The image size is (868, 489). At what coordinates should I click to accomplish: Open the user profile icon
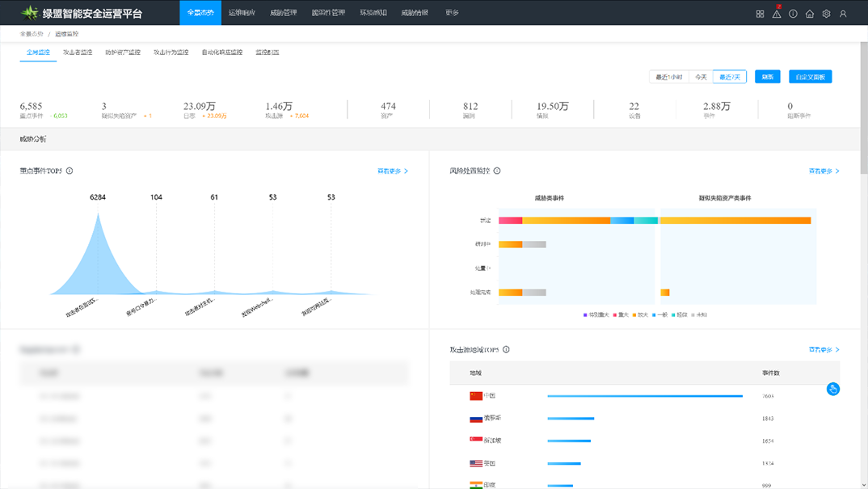pos(843,14)
